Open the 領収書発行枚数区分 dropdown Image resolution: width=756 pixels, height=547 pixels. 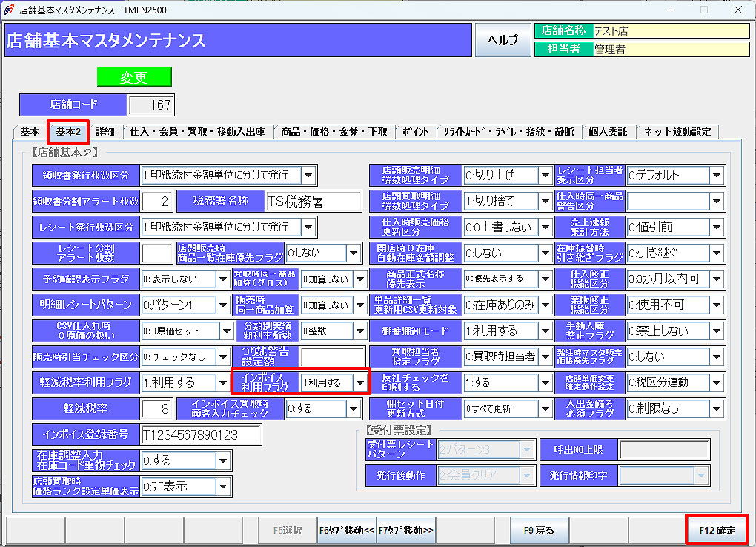pyautogui.click(x=308, y=176)
